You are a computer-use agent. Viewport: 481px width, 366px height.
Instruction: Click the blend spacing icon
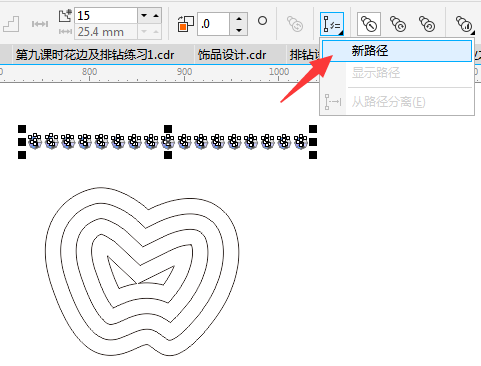point(40,24)
